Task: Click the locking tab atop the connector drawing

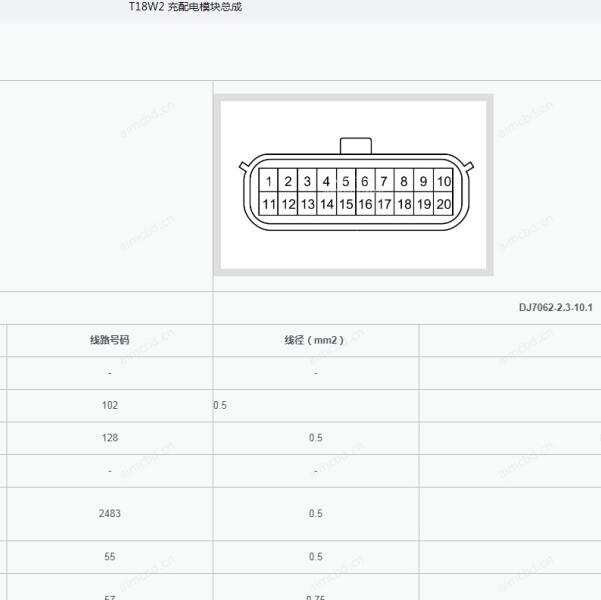Action: point(356,146)
